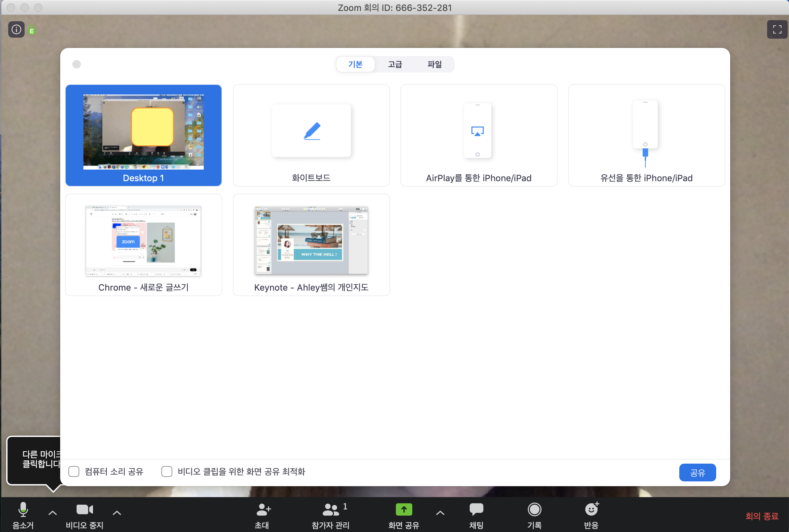Click the red 회의 종료 end meeting
Image resolution: width=789 pixels, height=532 pixels.
pos(762,516)
